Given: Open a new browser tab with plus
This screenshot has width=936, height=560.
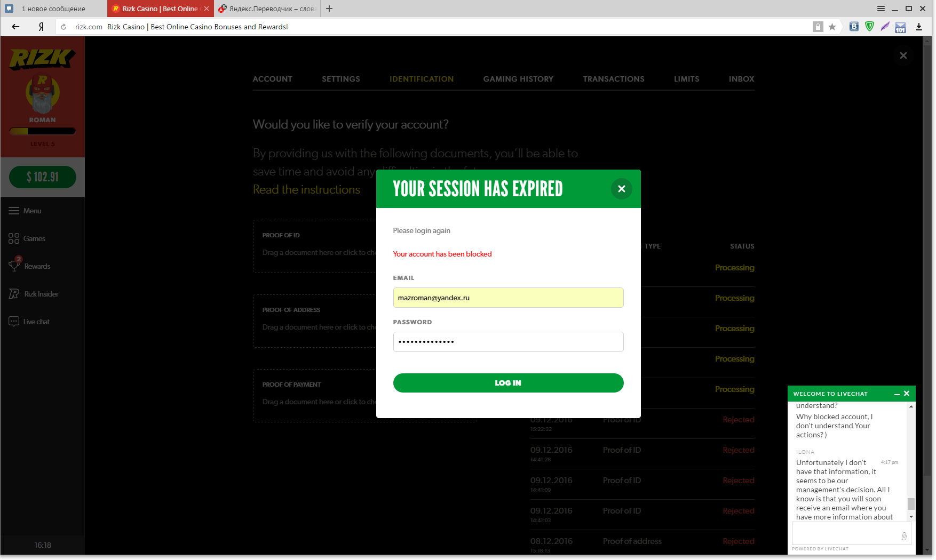Looking at the screenshot, I should [329, 9].
